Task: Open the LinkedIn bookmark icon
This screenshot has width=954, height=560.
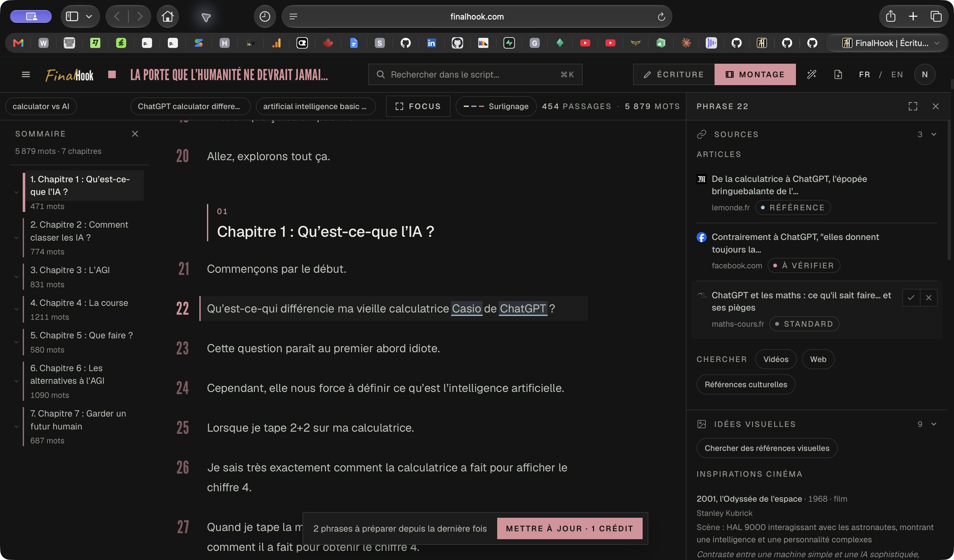Action: pos(431,43)
